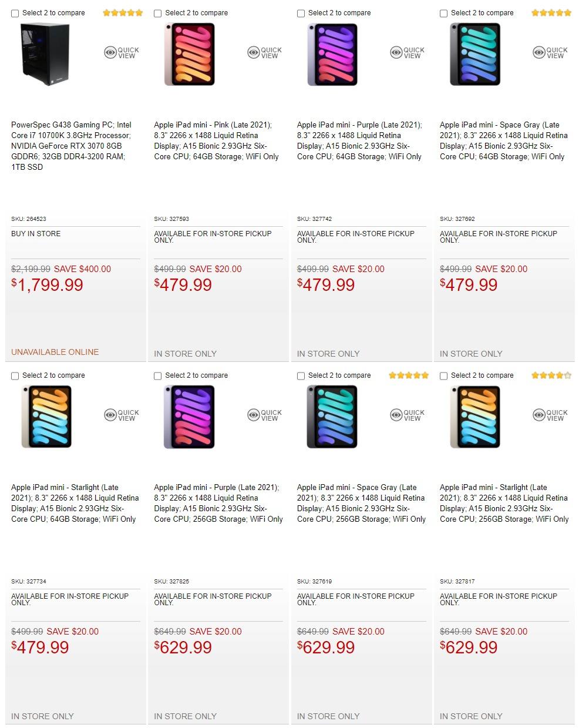This screenshot has width=579, height=728.
Task: Open Quick View for 256GB Starlight iPad mini
Action: point(550,415)
